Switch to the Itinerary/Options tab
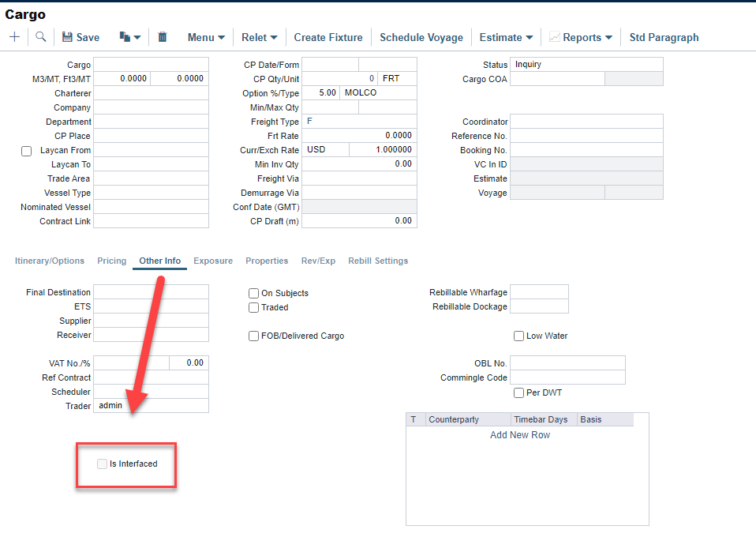756x537 pixels. pos(49,261)
